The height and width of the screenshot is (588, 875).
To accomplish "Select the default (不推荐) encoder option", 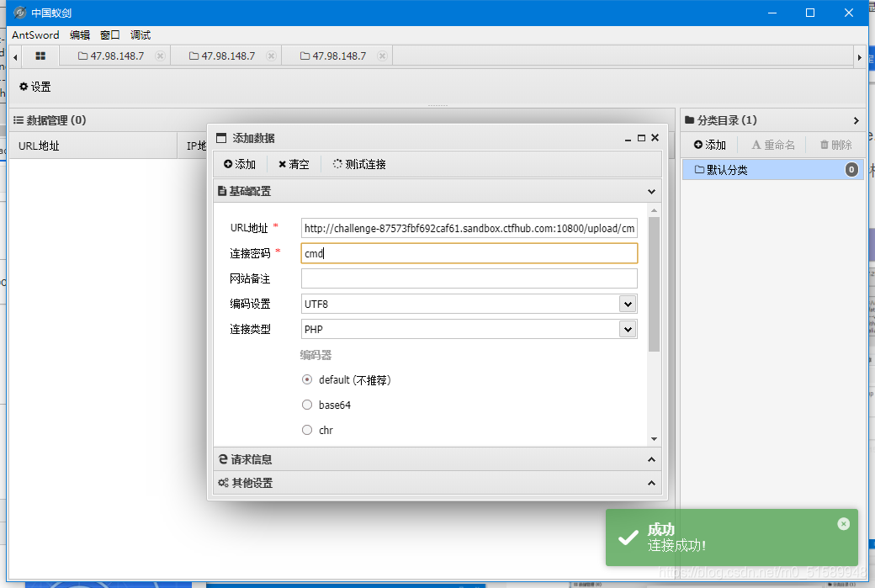I will pos(307,379).
